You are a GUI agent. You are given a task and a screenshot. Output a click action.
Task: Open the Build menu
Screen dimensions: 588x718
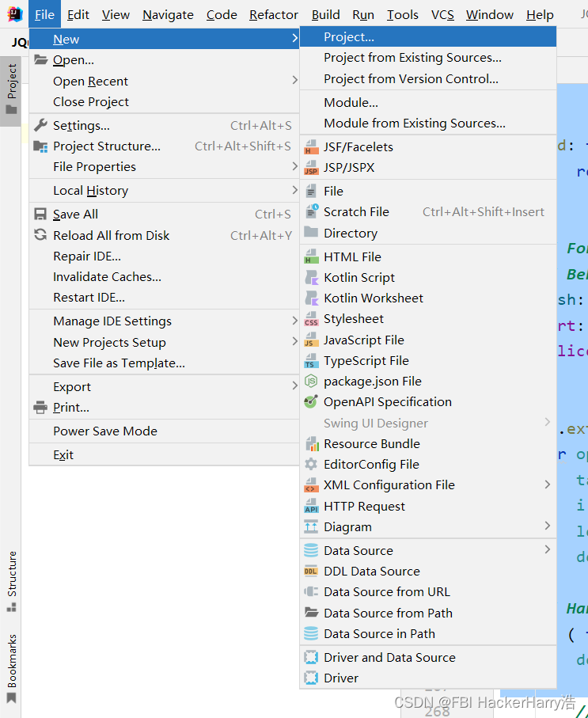325,15
